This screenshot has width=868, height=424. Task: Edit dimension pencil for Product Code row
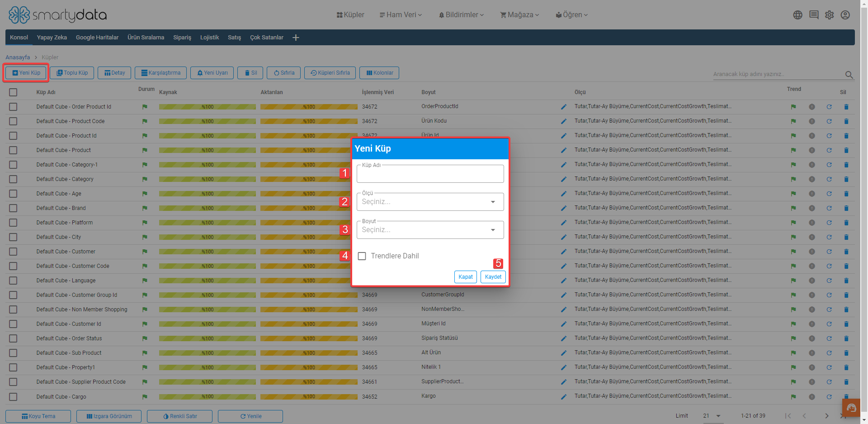563,121
